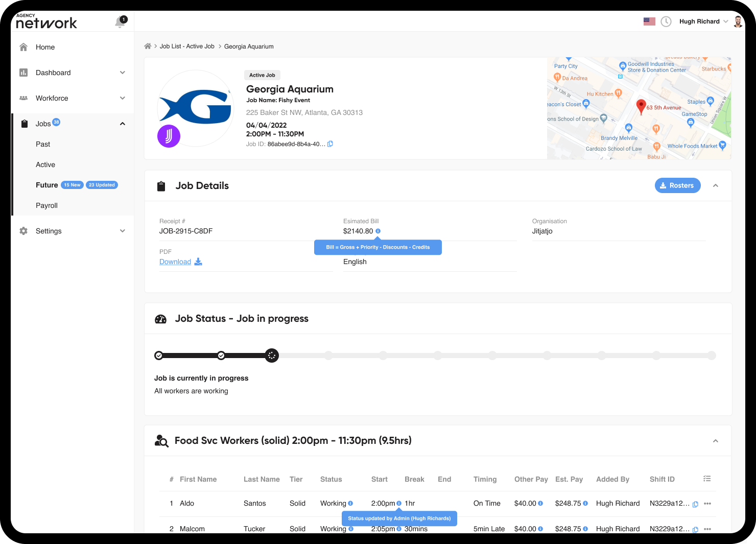Go to Home in sidebar
This screenshot has height=544, width=756.
click(x=45, y=47)
